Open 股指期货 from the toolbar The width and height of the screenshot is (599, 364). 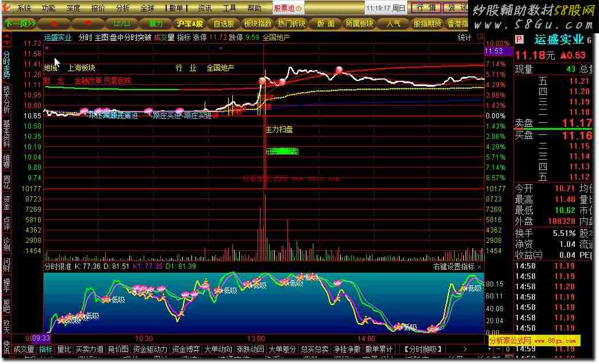coord(427,24)
